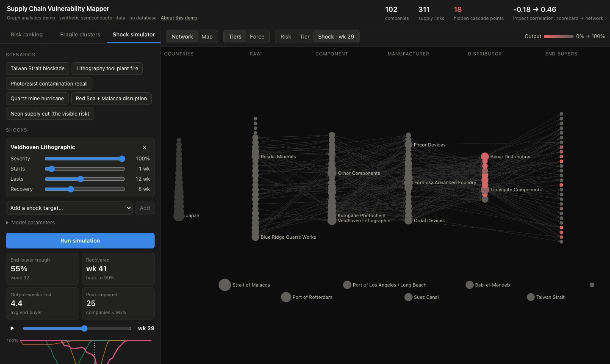Select the Benar Distribution node
Image resolution: width=610 pixels, height=364 pixels.
pos(485,157)
